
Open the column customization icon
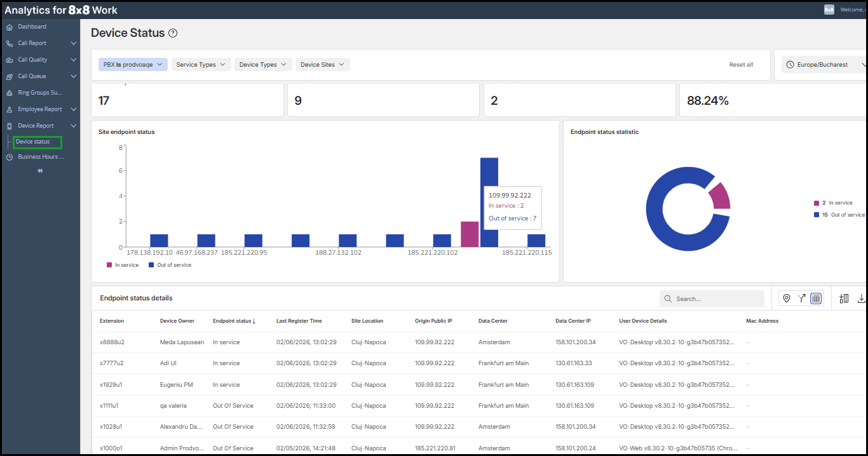click(844, 298)
